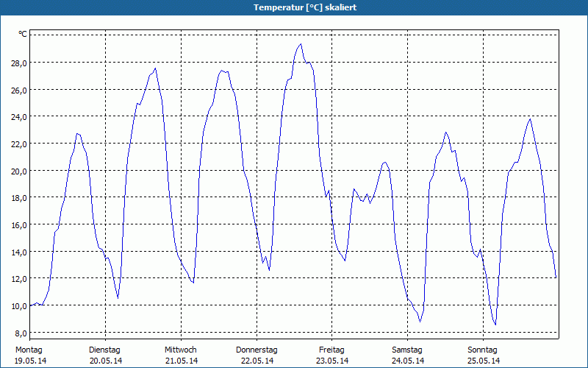Image resolution: width=588 pixels, height=368 pixels.
Task: Select the 28,0 temperature axis label
Action: pyautogui.click(x=18, y=63)
